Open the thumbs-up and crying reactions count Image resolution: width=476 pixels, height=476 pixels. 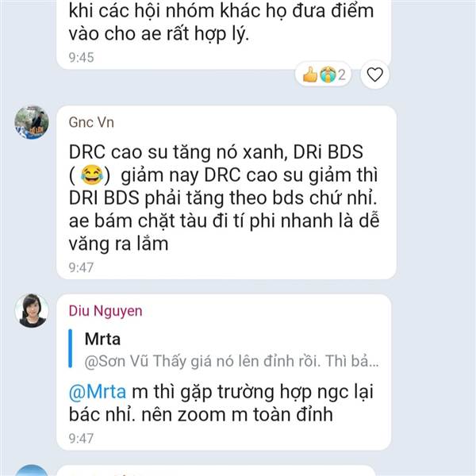(324, 75)
